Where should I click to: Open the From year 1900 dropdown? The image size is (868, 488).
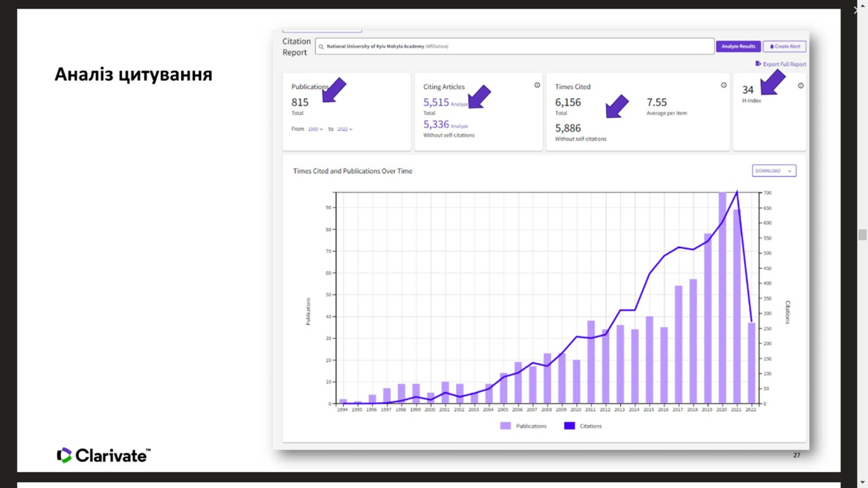(315, 129)
